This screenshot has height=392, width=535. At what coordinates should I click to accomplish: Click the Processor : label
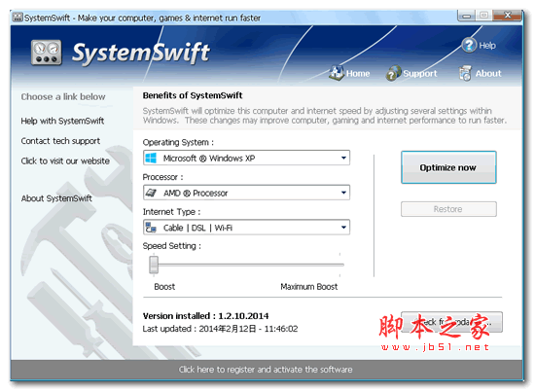point(162,177)
